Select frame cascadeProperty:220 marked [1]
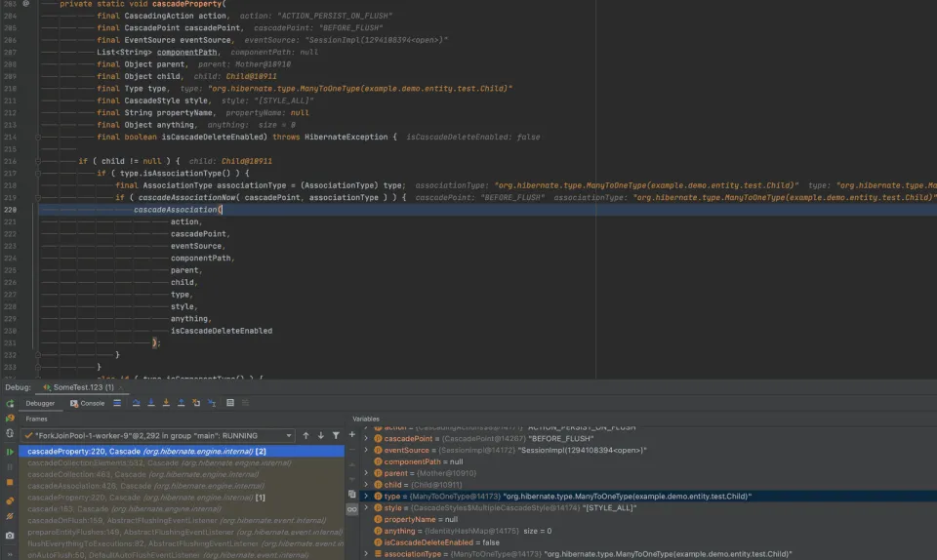The width and height of the screenshot is (937, 560). pyautogui.click(x=182, y=498)
